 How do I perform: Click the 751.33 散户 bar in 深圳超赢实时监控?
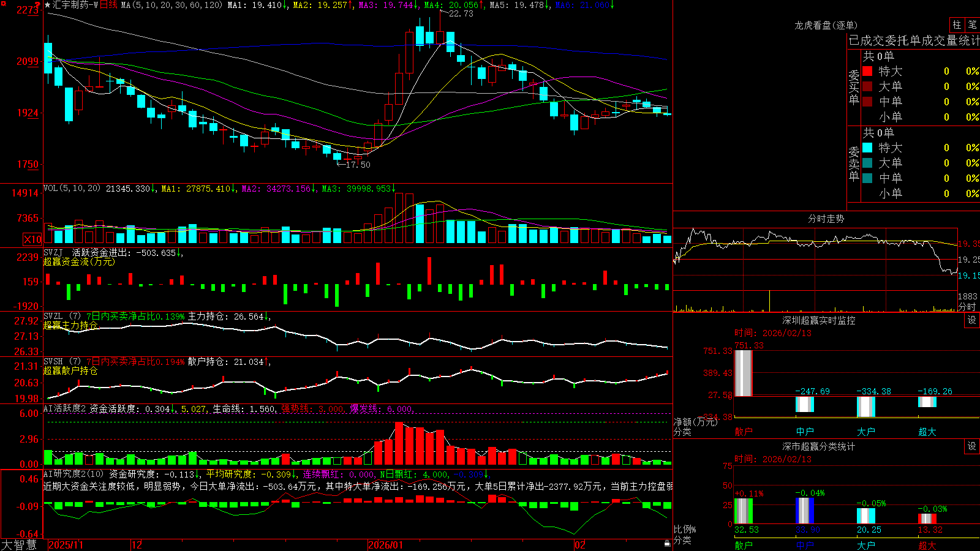(x=744, y=373)
